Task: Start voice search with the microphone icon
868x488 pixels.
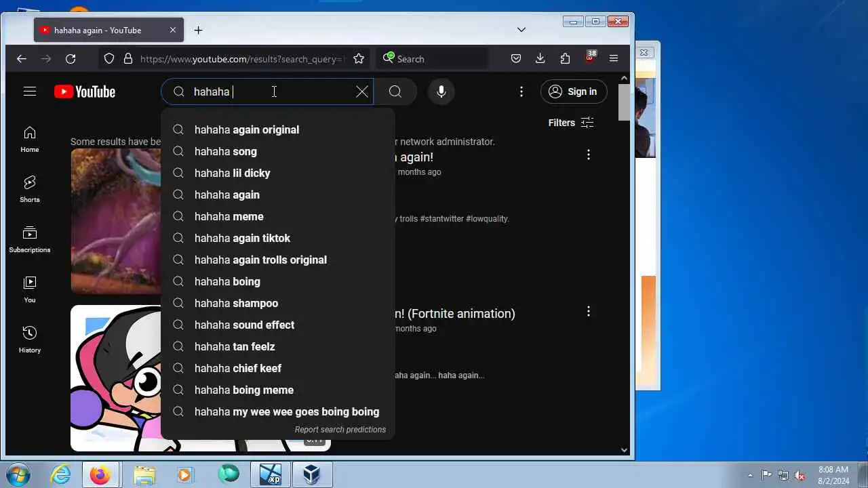Action: (x=441, y=91)
